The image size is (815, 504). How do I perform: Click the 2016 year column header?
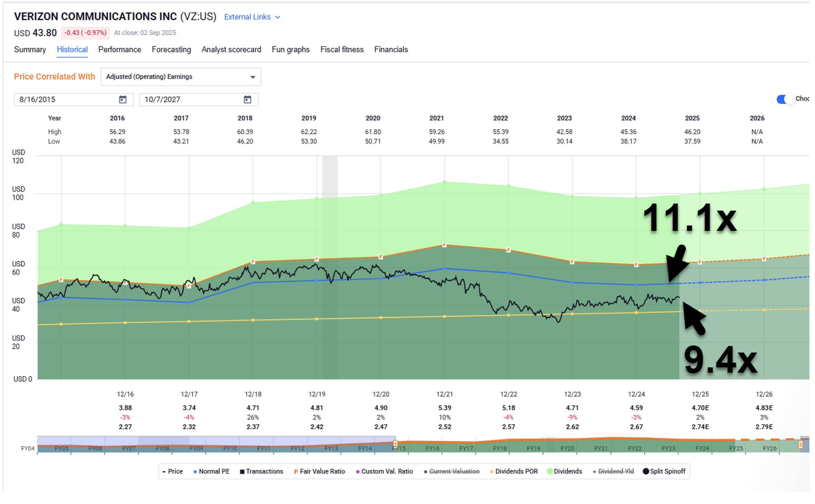pyautogui.click(x=117, y=118)
